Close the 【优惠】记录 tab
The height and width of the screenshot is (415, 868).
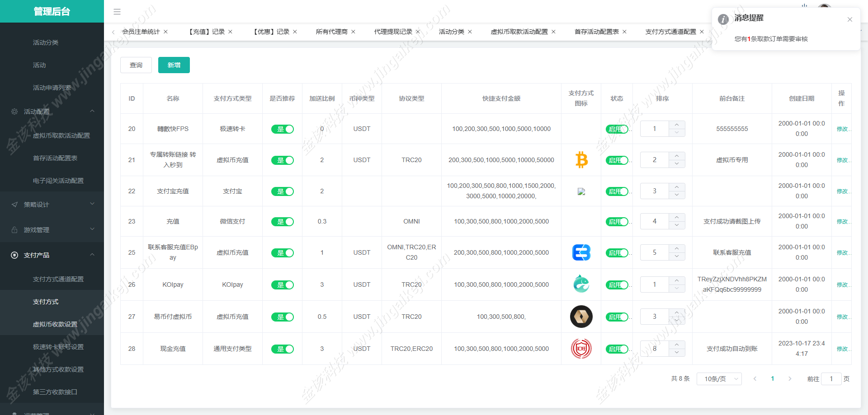tap(295, 32)
